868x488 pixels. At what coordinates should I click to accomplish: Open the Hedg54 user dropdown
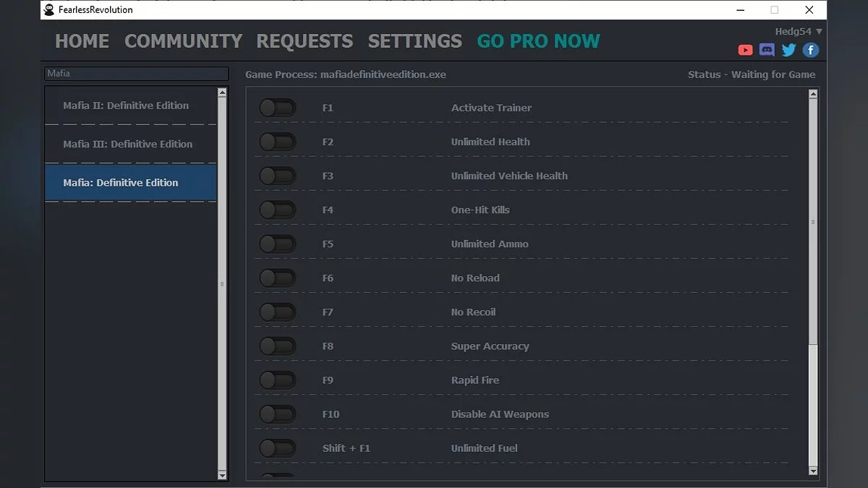point(799,32)
